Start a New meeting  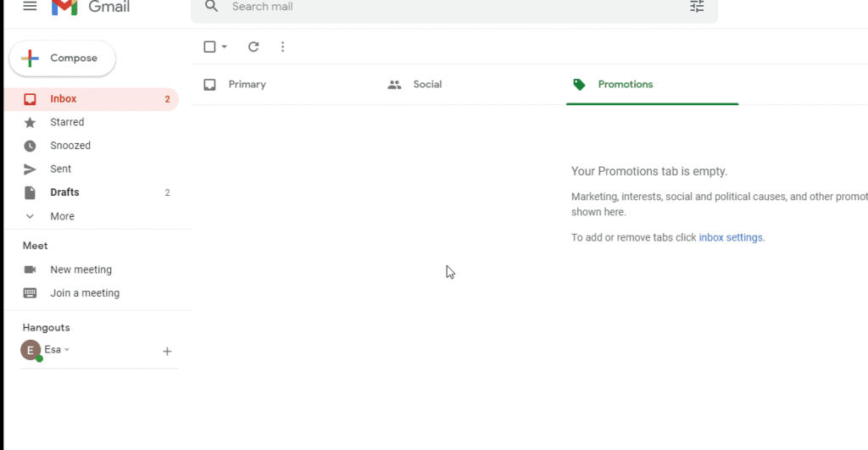coord(81,269)
